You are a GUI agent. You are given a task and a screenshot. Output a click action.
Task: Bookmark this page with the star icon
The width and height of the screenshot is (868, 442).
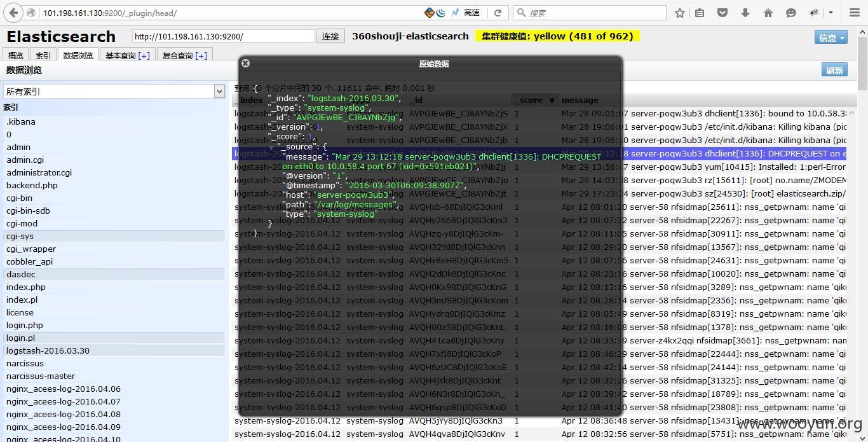(680, 13)
